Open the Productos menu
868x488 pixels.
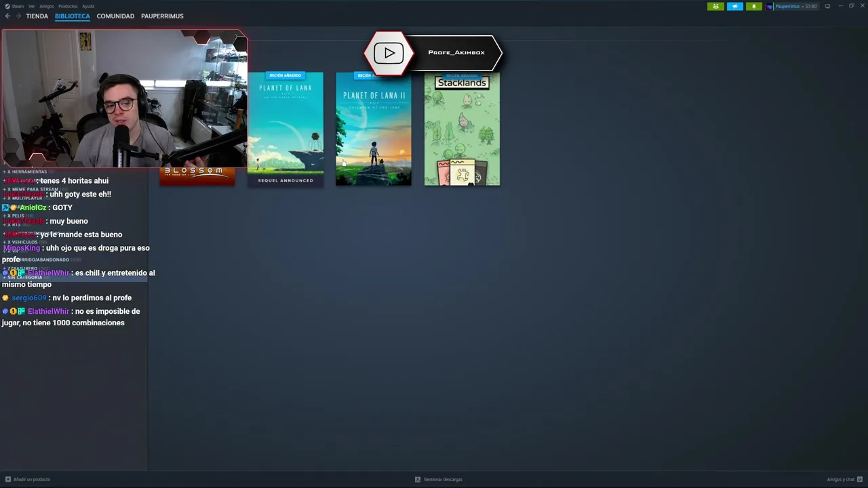68,6
